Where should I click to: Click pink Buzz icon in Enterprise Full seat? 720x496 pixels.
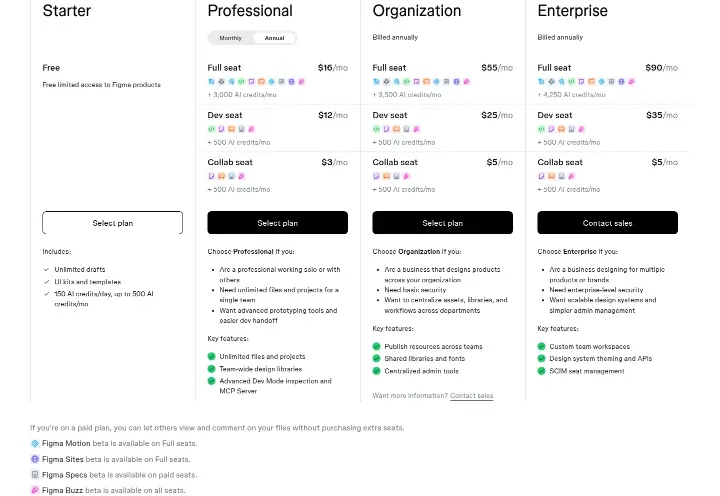coord(631,82)
